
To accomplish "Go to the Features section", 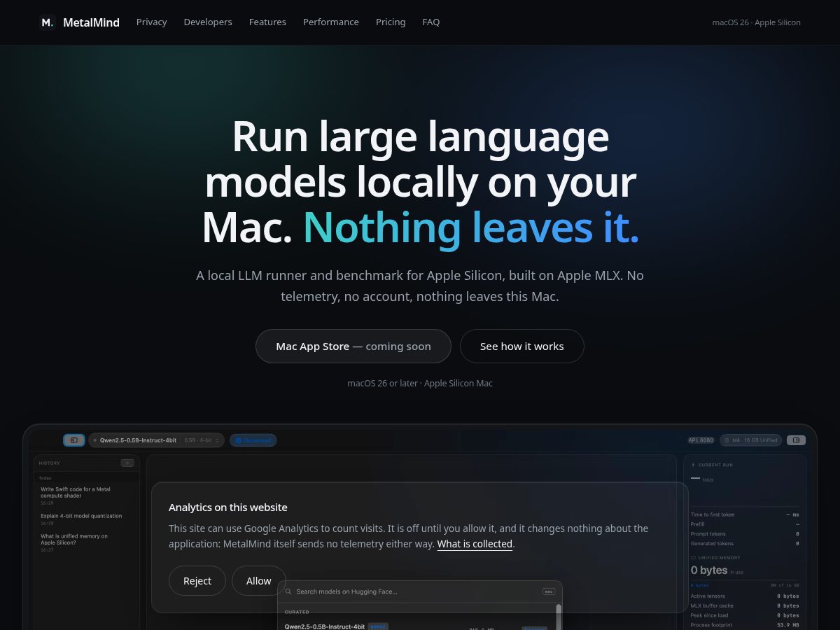I will point(267,22).
